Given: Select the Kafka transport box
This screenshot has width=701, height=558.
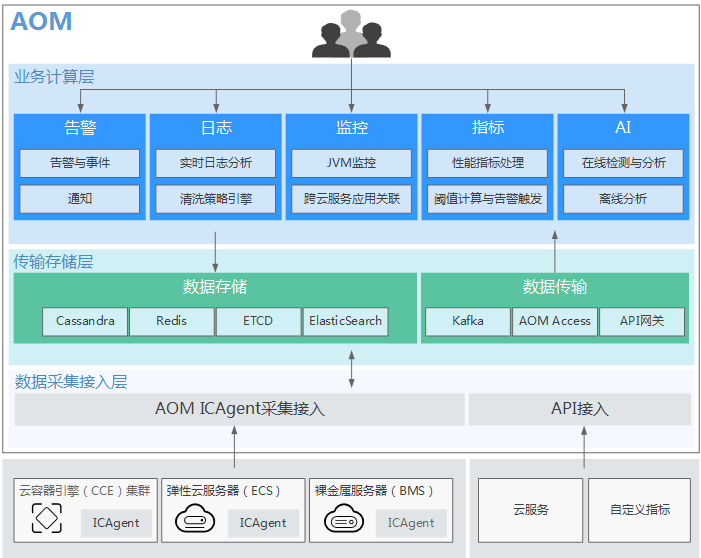Looking at the screenshot, I should (468, 321).
